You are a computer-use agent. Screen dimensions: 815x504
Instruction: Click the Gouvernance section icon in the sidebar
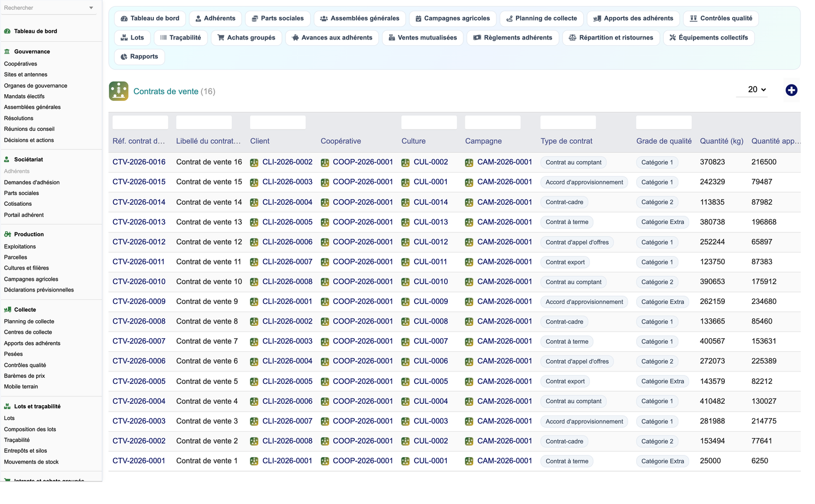coord(7,51)
